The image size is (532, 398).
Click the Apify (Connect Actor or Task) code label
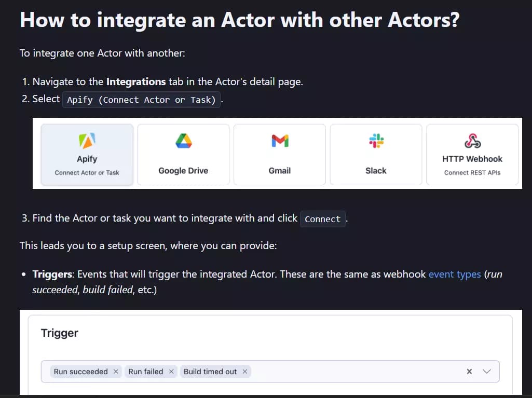(141, 100)
